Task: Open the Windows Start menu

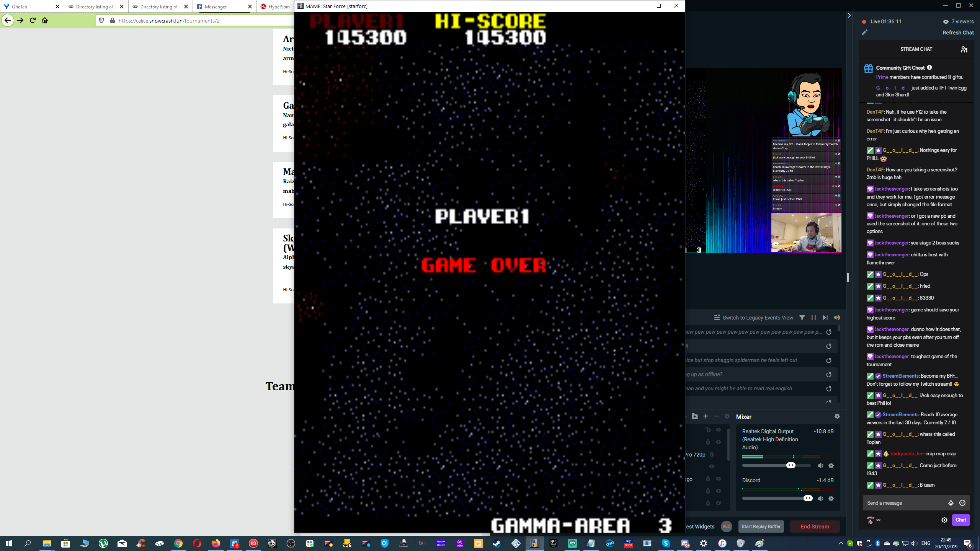Action: (9, 543)
